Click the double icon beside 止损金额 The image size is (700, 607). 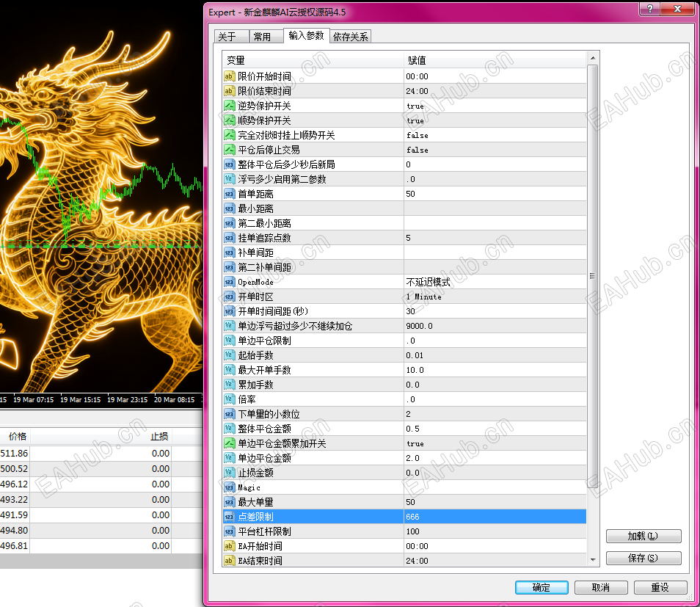pyautogui.click(x=229, y=473)
